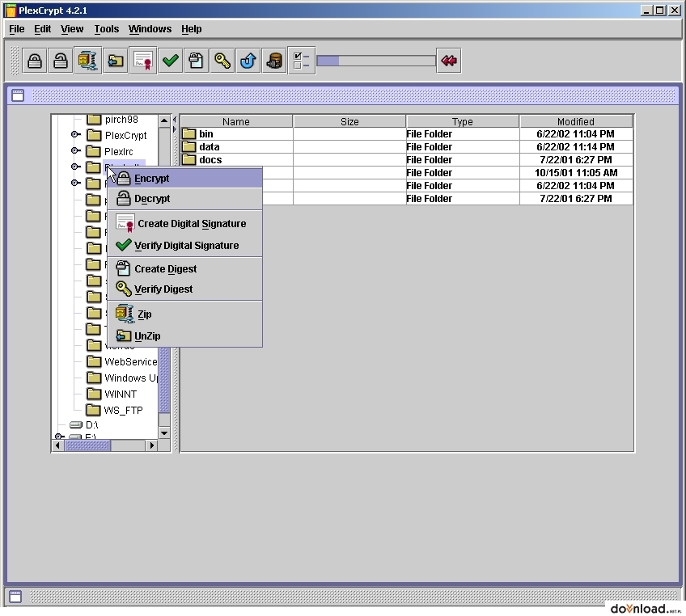Choose Zip from the context menu
This screenshot has height=616, width=686.
pyautogui.click(x=185, y=314)
